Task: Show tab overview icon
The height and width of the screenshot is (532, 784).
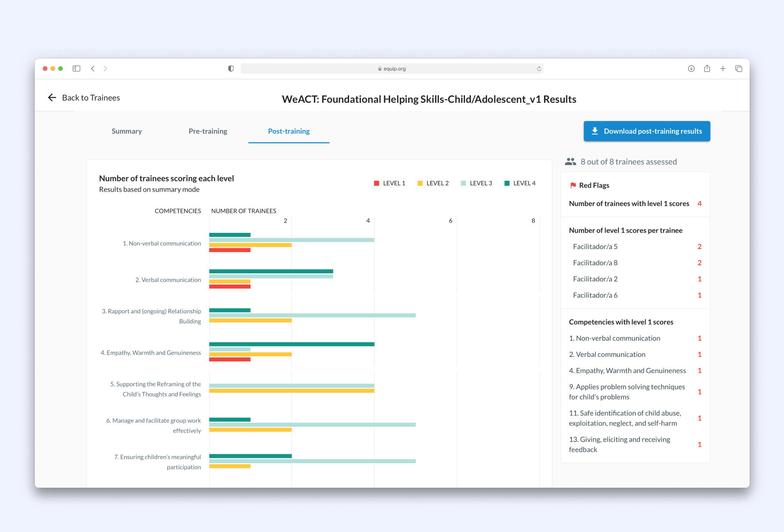Action: [x=739, y=69]
